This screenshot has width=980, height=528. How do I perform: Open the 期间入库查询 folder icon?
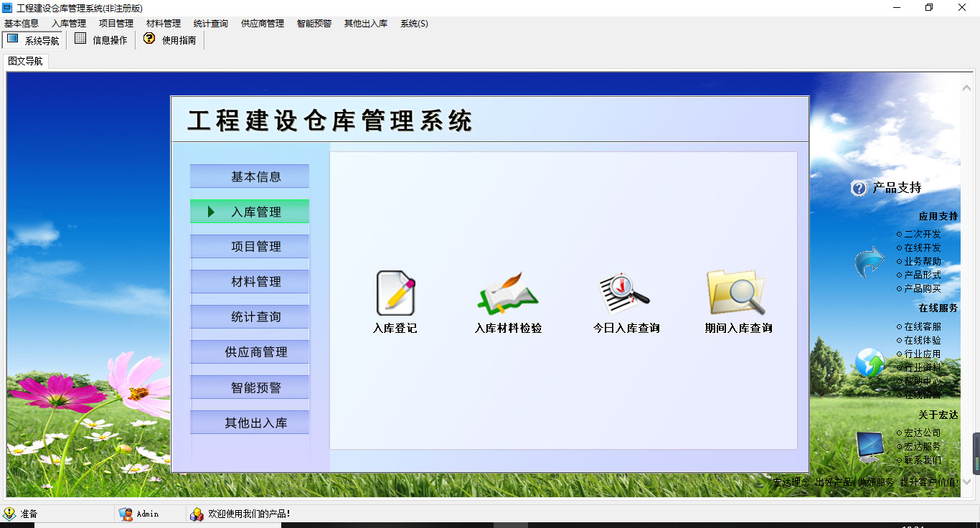737,293
